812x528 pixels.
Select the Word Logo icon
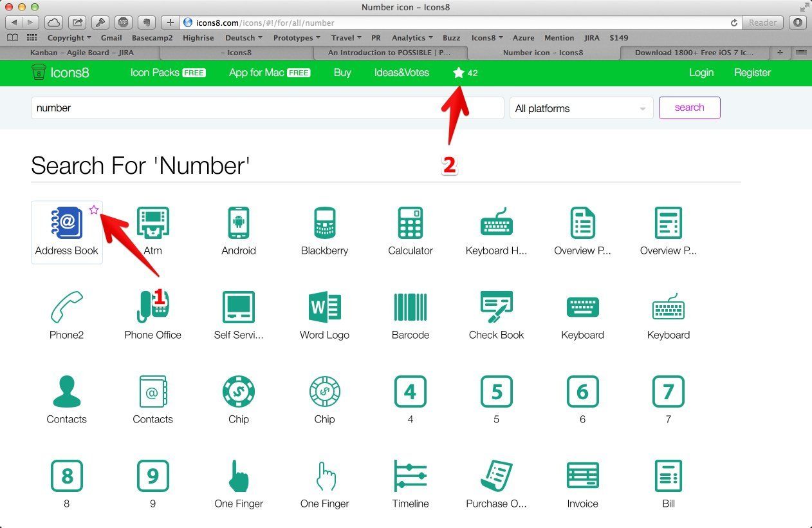tap(324, 308)
